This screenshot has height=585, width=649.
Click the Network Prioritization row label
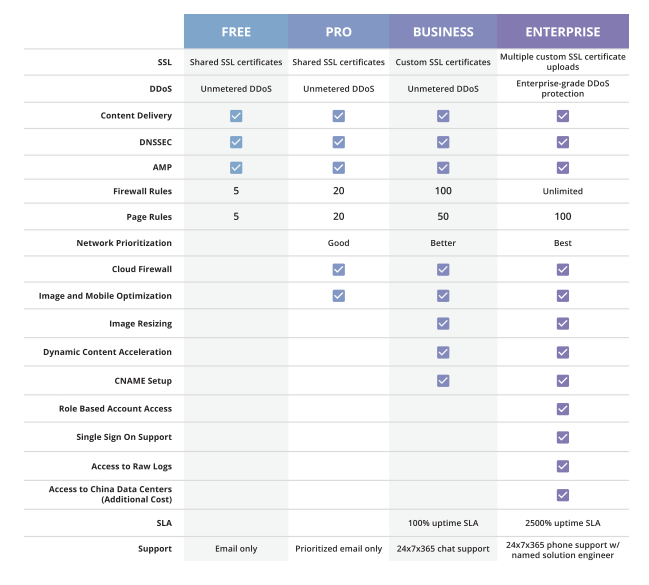tap(124, 243)
